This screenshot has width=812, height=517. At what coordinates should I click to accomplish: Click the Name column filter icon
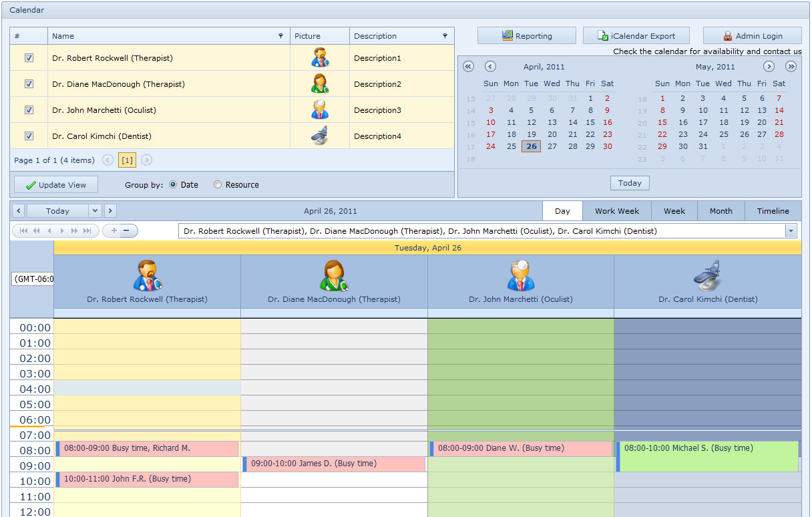click(x=280, y=36)
